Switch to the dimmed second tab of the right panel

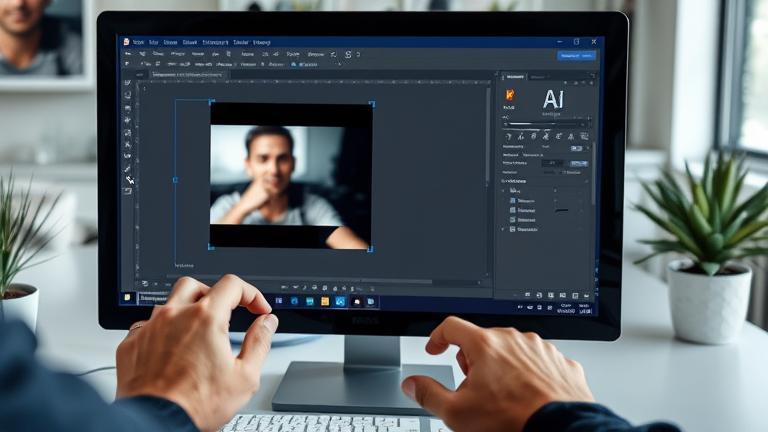pos(538,77)
